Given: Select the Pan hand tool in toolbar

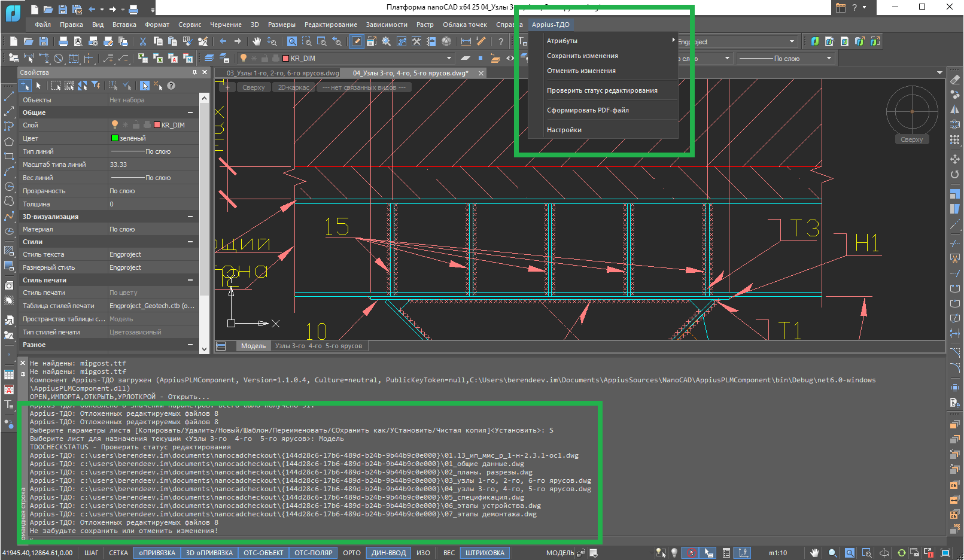Looking at the screenshot, I should point(257,41).
